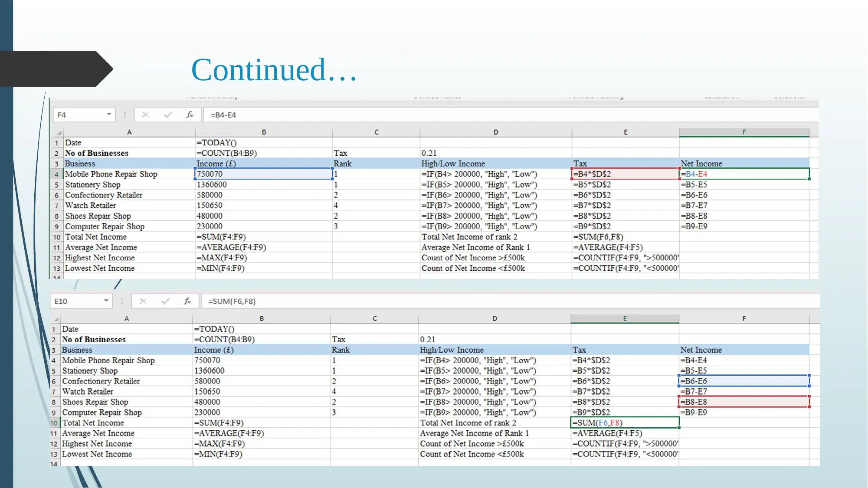Click =B9*$D$2 cell in lower sheet

[x=625, y=412]
